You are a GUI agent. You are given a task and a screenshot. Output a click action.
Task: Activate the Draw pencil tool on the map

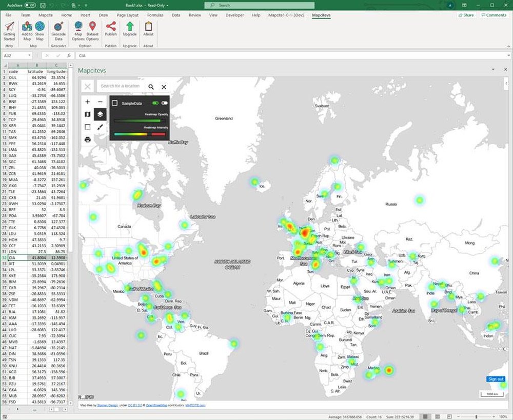[x=100, y=127]
